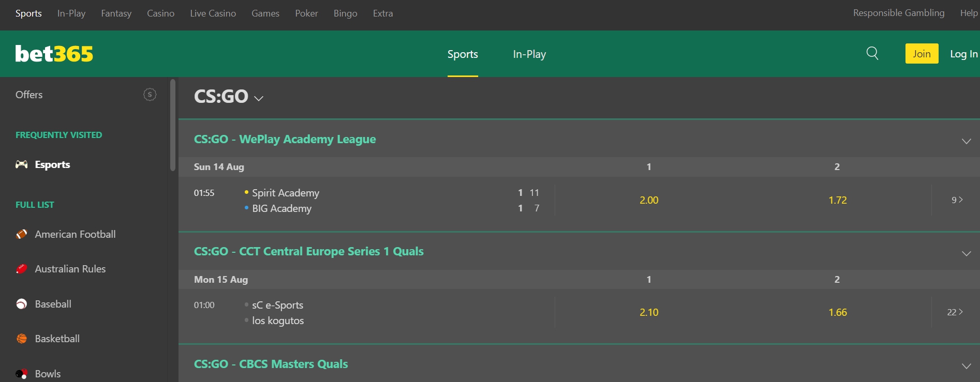Click the Basketball sport icon
The width and height of the screenshot is (980, 382).
(x=22, y=339)
